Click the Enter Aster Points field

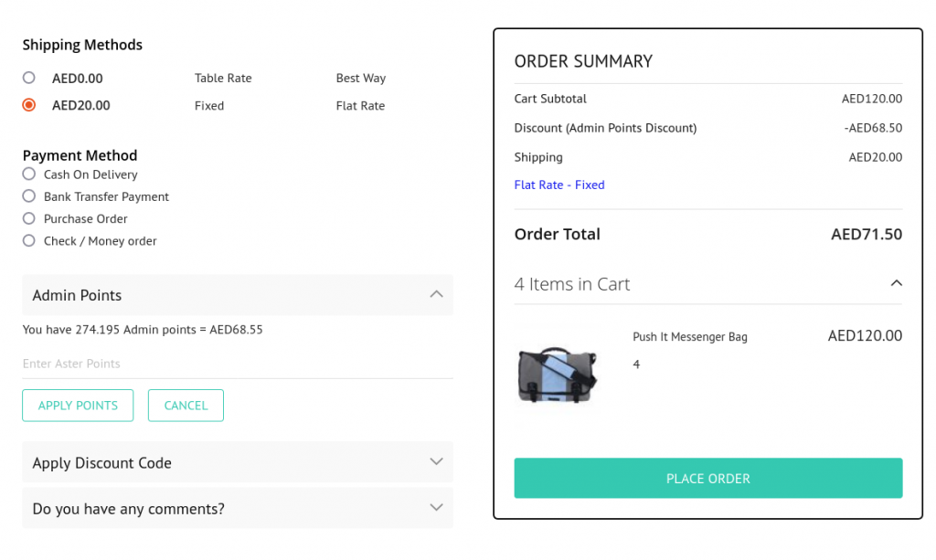point(238,364)
